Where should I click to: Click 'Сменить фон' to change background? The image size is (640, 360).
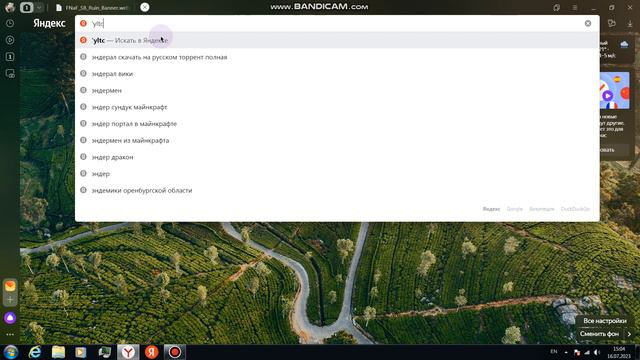pos(599,334)
